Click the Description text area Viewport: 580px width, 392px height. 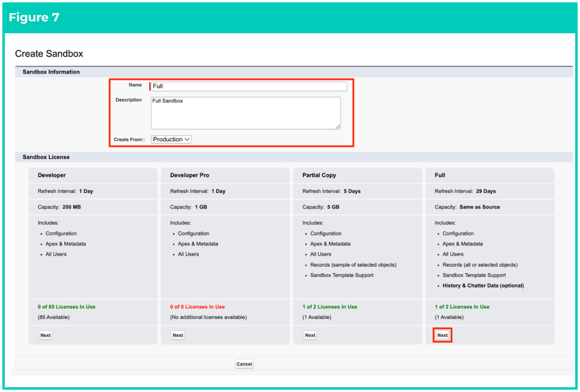[x=245, y=113]
